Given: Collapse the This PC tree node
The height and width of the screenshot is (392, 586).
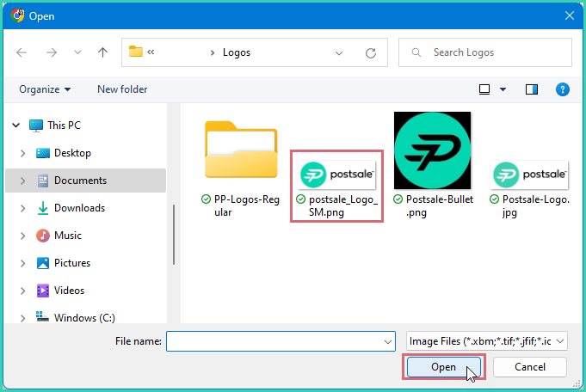Looking at the screenshot, I should pyautogui.click(x=15, y=126).
